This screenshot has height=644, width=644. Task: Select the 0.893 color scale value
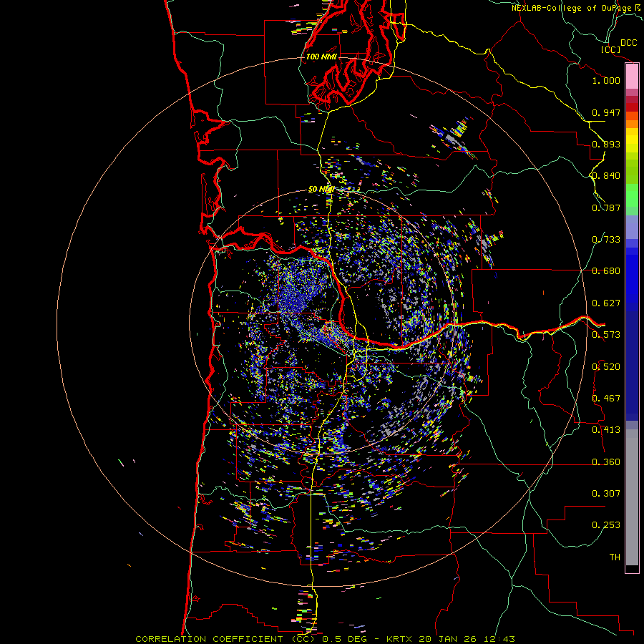(x=606, y=144)
